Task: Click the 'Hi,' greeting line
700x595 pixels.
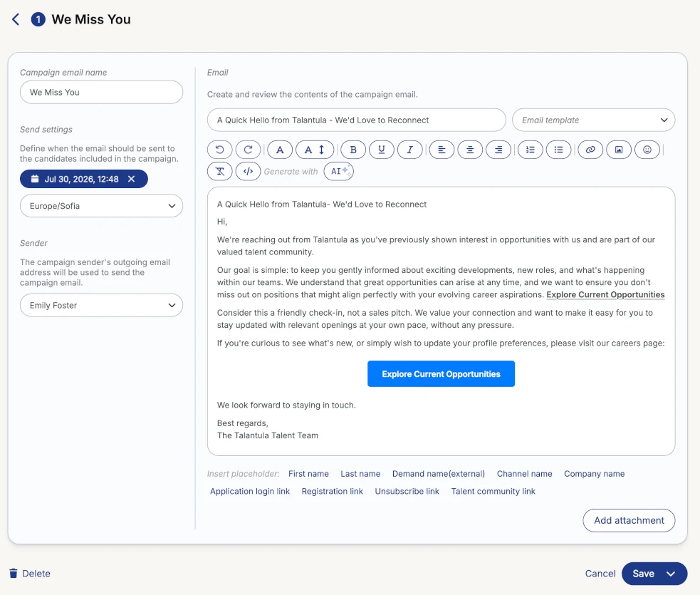Action: point(222,222)
